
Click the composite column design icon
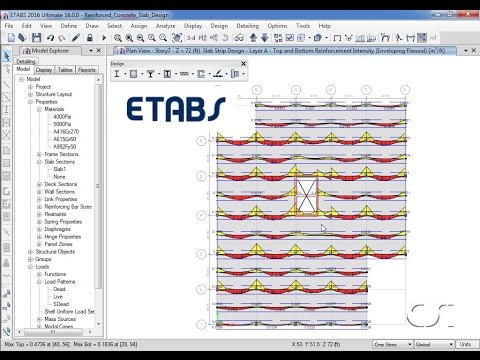tap(167, 74)
